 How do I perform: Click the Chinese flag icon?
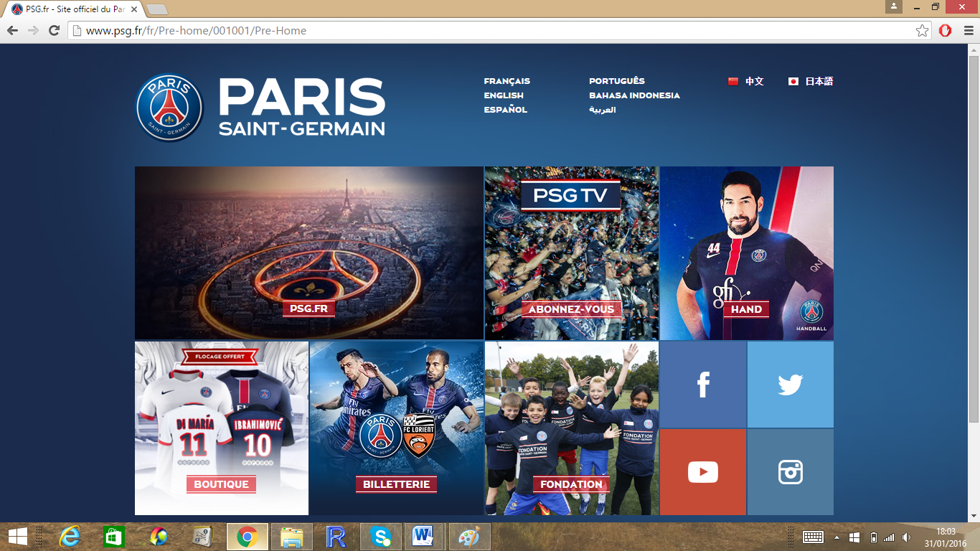(x=733, y=81)
